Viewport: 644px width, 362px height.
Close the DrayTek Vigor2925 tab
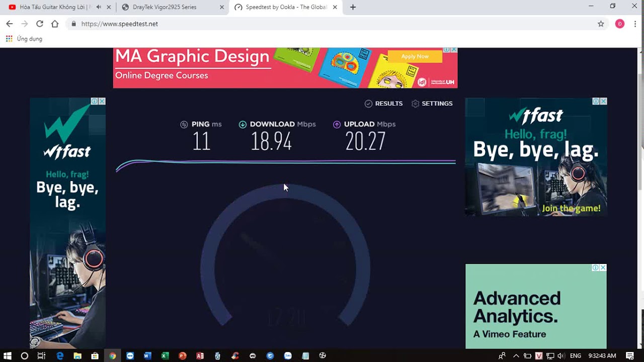[222, 7]
